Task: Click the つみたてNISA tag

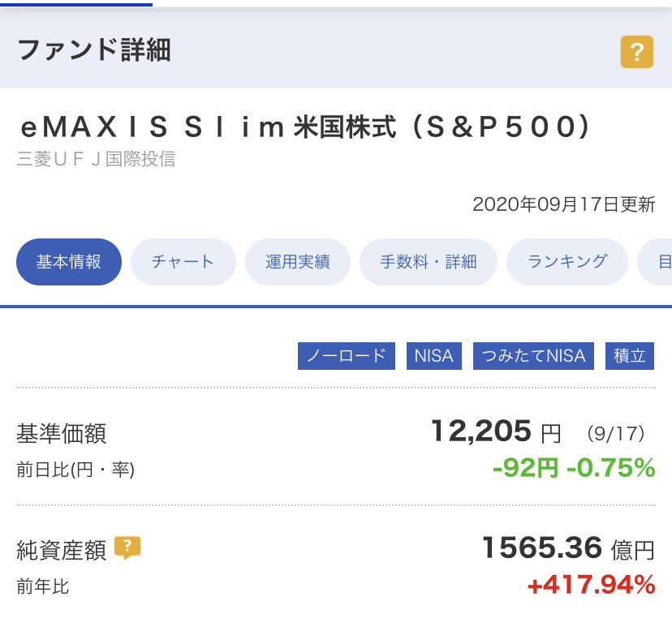Action: (533, 355)
